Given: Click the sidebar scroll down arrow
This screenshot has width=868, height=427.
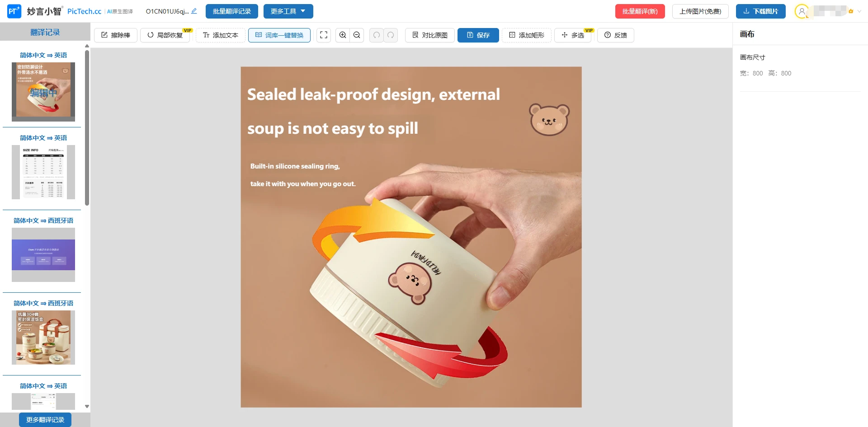Looking at the screenshot, I should (87, 406).
